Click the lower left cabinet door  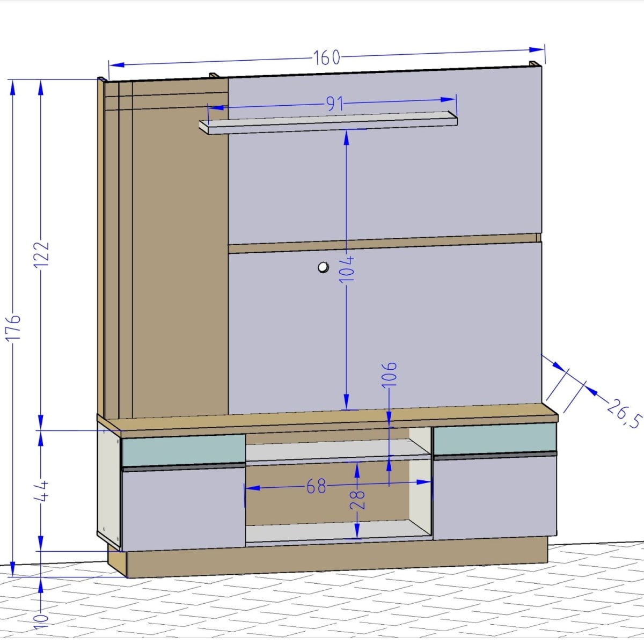point(184,508)
